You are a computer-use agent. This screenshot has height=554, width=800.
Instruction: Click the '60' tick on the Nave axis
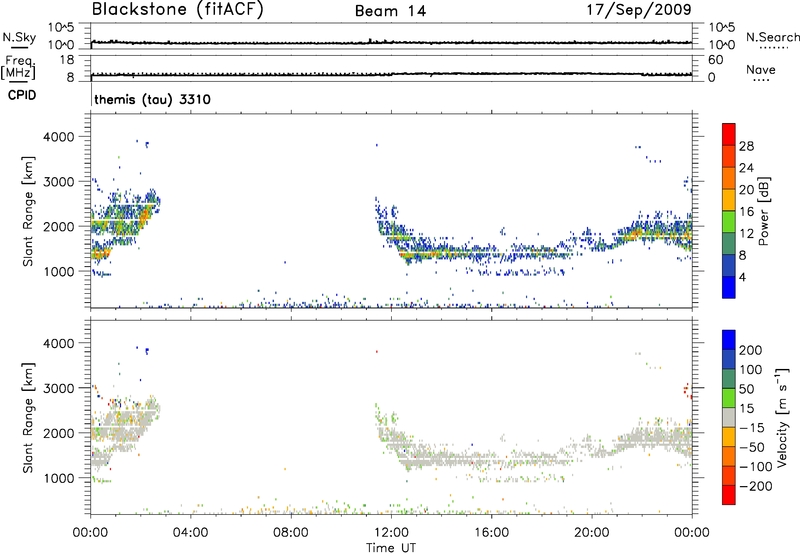click(x=715, y=60)
